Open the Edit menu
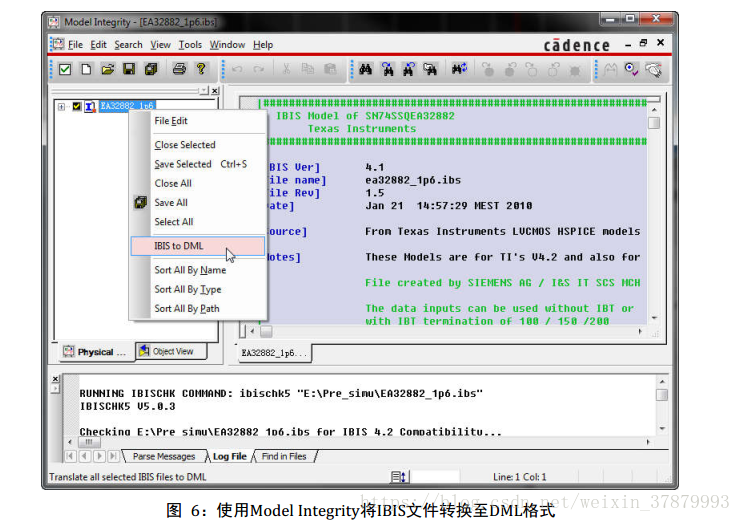Image resolution: width=741 pixels, height=522 pixels. coord(98,45)
